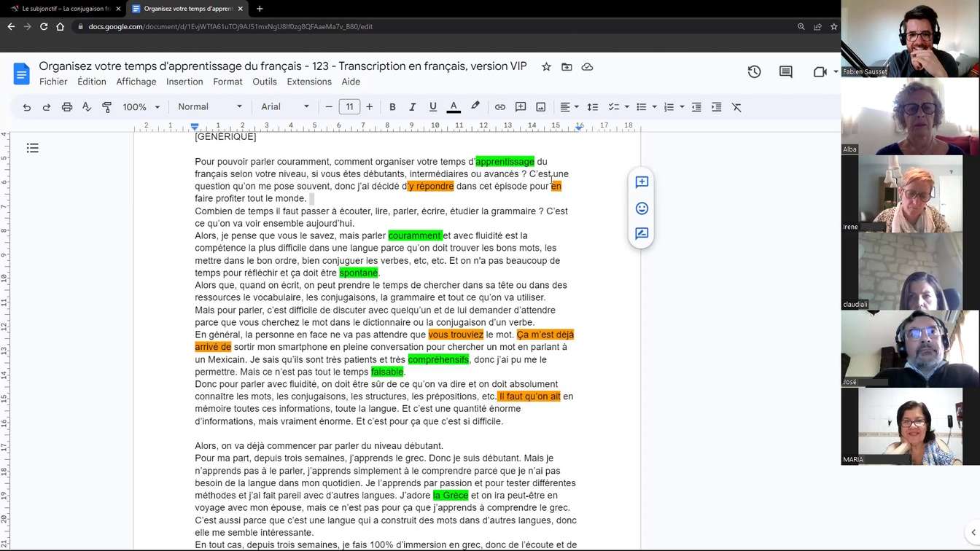The width and height of the screenshot is (980, 551).
Task: Toggle bold formatting
Action: coord(392,107)
